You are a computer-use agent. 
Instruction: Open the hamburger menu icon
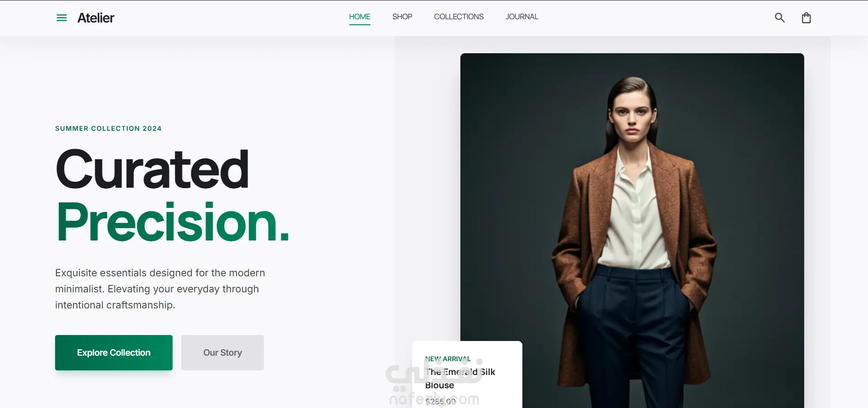(x=62, y=18)
